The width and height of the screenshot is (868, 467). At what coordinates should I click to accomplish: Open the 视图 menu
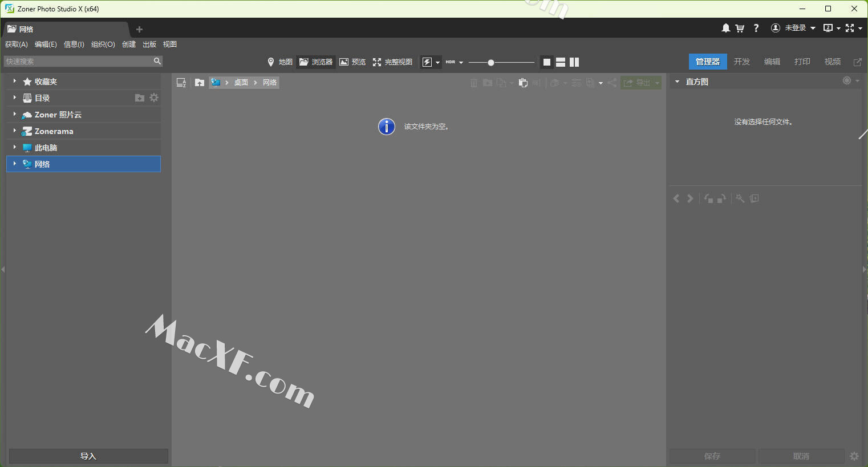coord(170,44)
